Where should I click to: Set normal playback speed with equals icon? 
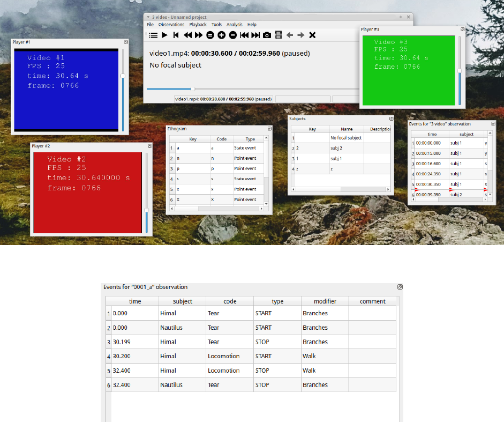point(210,35)
